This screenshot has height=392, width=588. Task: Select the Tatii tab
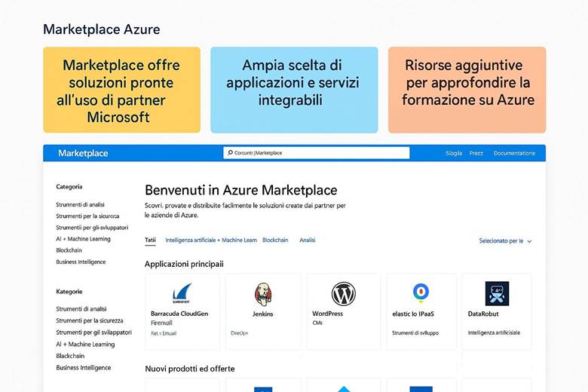point(150,240)
